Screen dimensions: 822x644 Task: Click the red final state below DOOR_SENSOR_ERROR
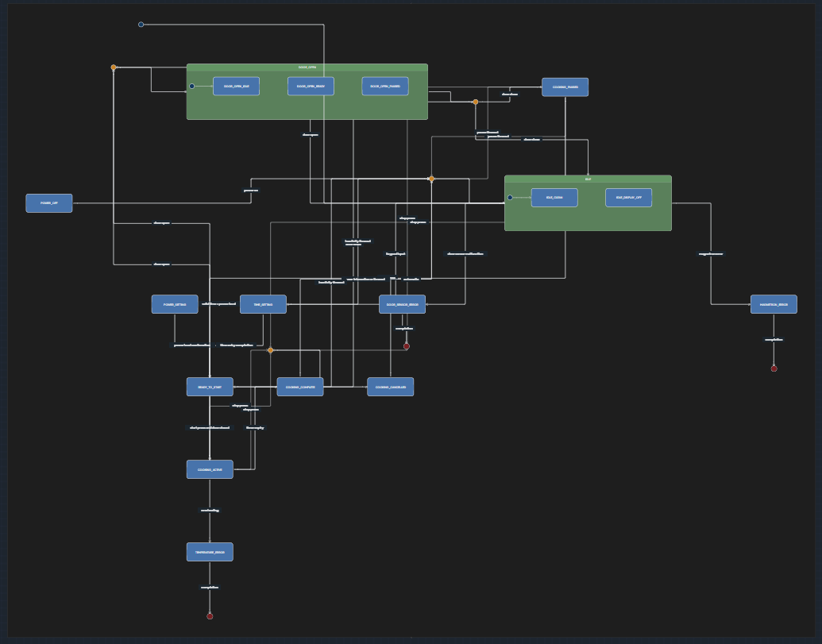[407, 346]
